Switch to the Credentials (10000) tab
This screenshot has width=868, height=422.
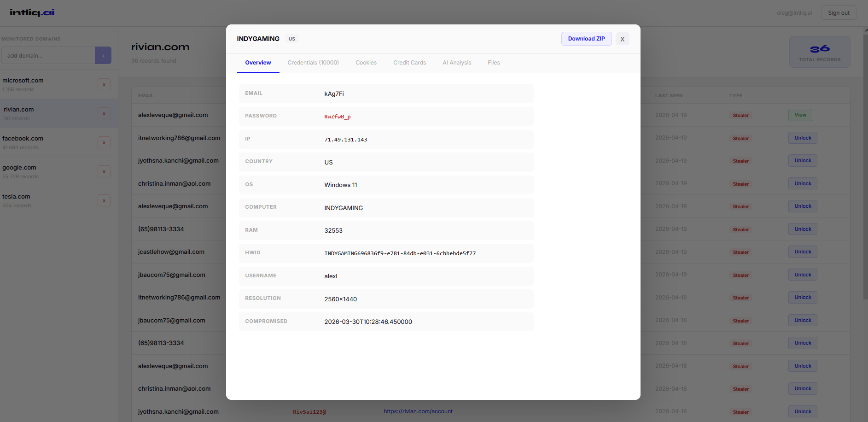(x=313, y=63)
